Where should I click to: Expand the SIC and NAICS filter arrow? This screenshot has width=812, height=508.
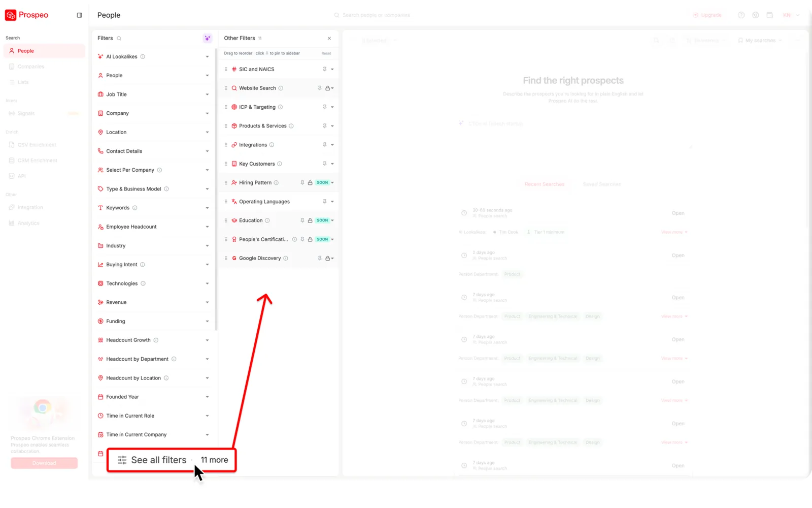332,70
